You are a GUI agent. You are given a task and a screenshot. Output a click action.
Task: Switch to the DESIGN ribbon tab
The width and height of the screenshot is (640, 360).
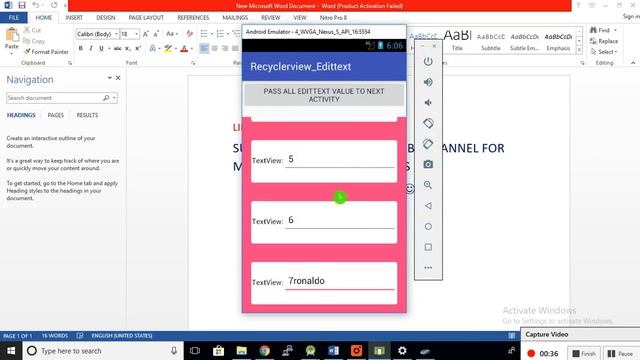pos(106,18)
